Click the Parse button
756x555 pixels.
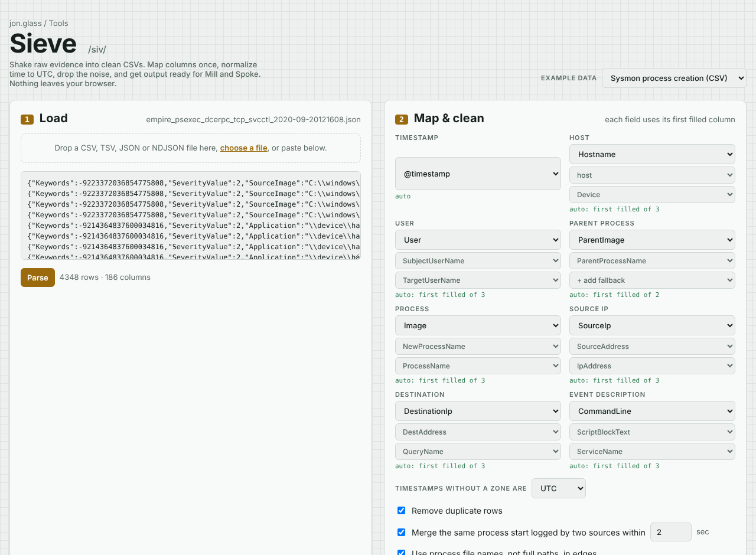(38, 277)
